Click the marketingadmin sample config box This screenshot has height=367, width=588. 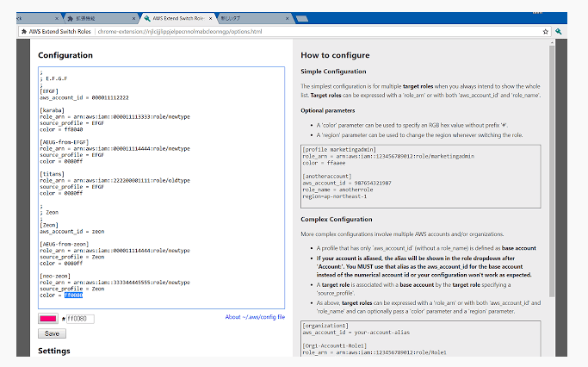click(420, 176)
